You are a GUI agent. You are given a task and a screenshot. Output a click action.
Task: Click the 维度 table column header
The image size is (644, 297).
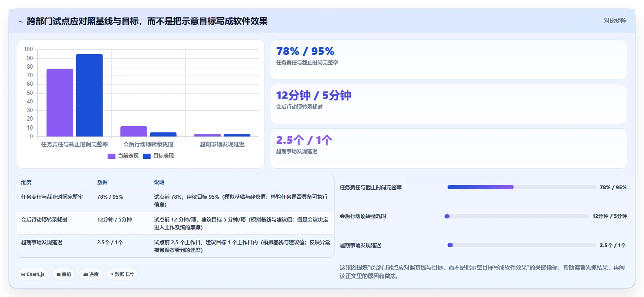(26, 182)
